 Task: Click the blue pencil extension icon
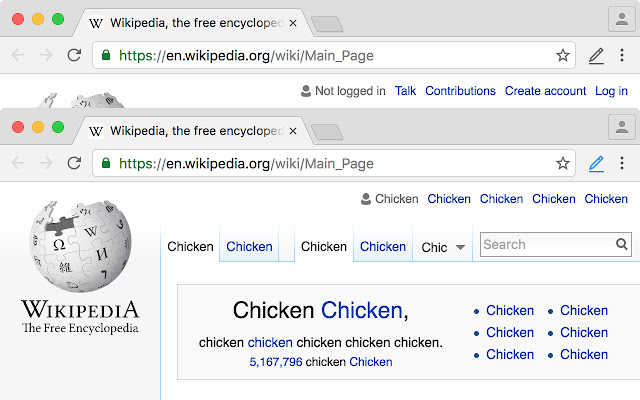tap(596, 163)
